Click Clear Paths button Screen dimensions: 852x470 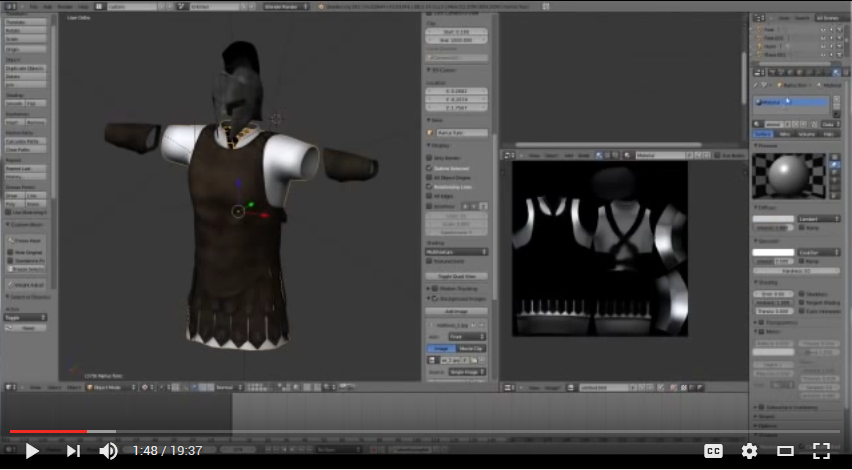tap(26, 149)
